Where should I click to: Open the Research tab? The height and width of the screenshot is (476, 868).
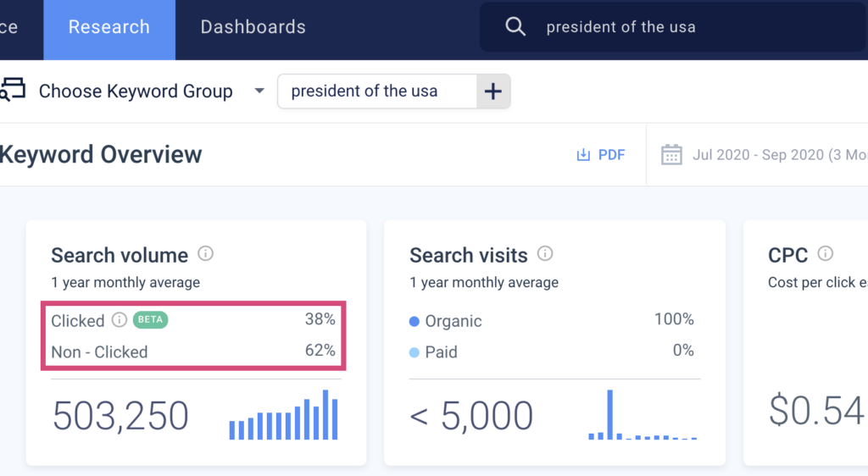[x=109, y=29]
